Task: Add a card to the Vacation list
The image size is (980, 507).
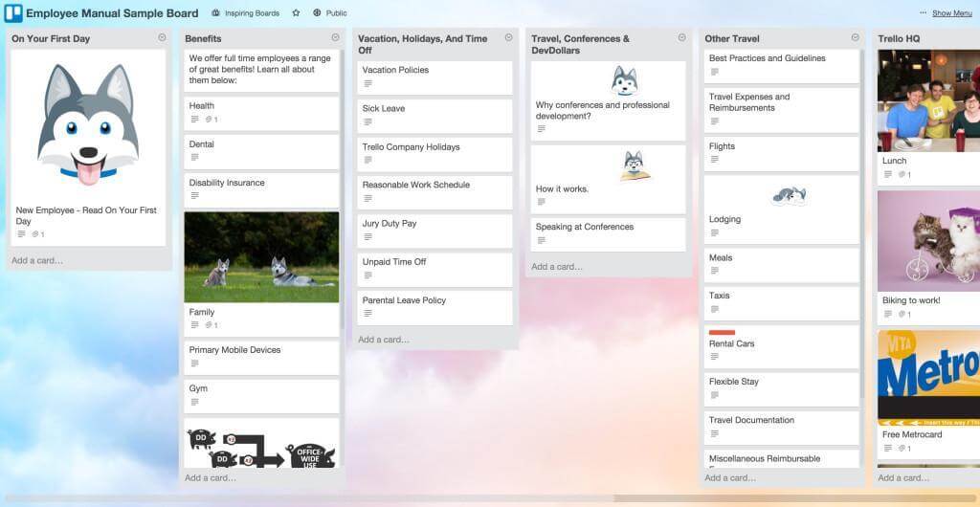Action: [x=384, y=340]
